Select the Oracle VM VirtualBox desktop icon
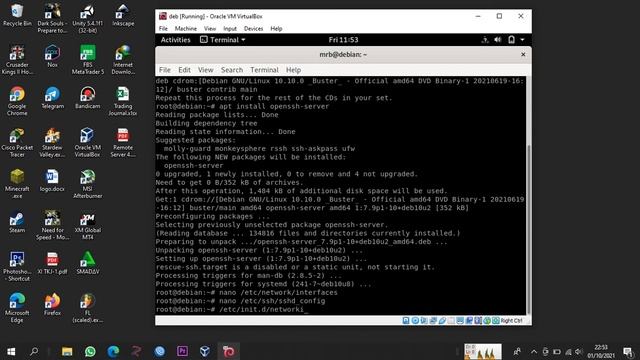The width and height of the screenshot is (640, 360). click(87, 143)
